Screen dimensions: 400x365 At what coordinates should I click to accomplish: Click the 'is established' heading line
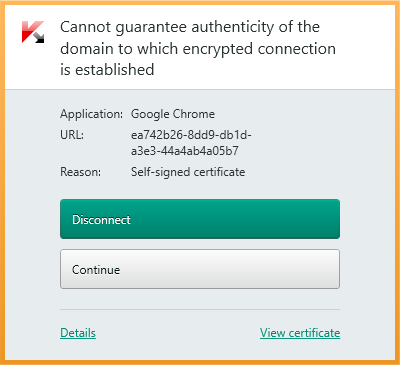[107, 70]
